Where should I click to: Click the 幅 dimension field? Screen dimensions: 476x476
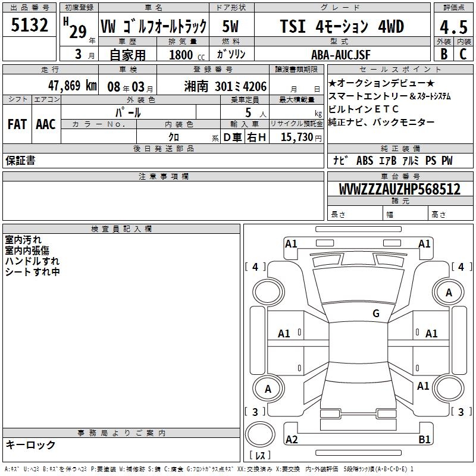(x=406, y=213)
